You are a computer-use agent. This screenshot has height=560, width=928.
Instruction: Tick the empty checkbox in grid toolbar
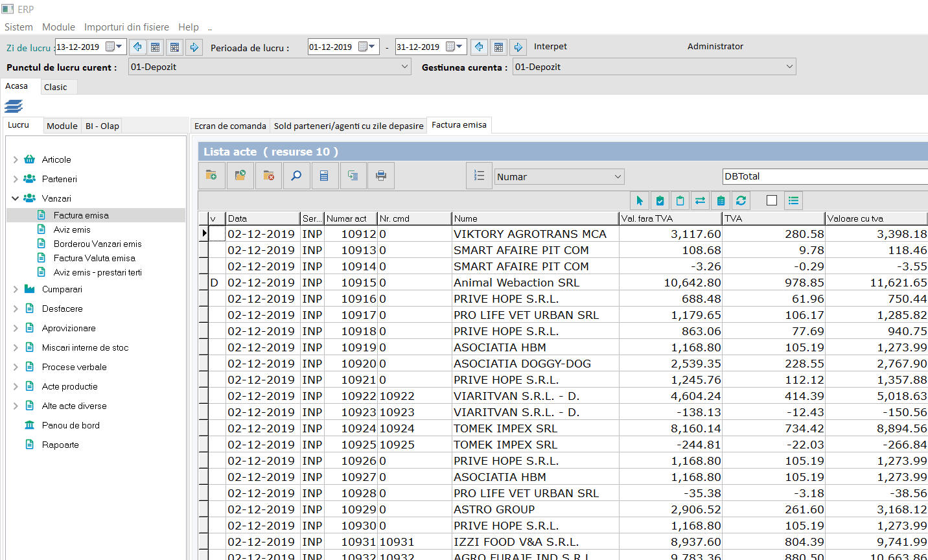click(771, 201)
